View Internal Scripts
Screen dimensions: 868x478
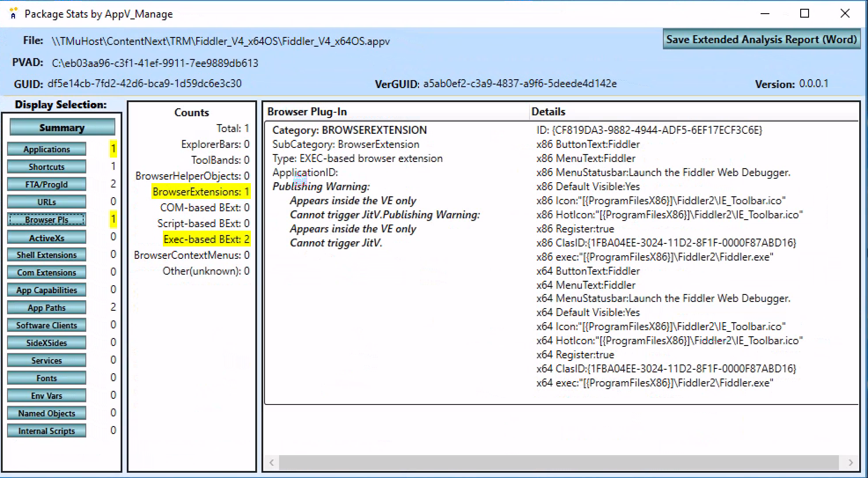click(47, 431)
